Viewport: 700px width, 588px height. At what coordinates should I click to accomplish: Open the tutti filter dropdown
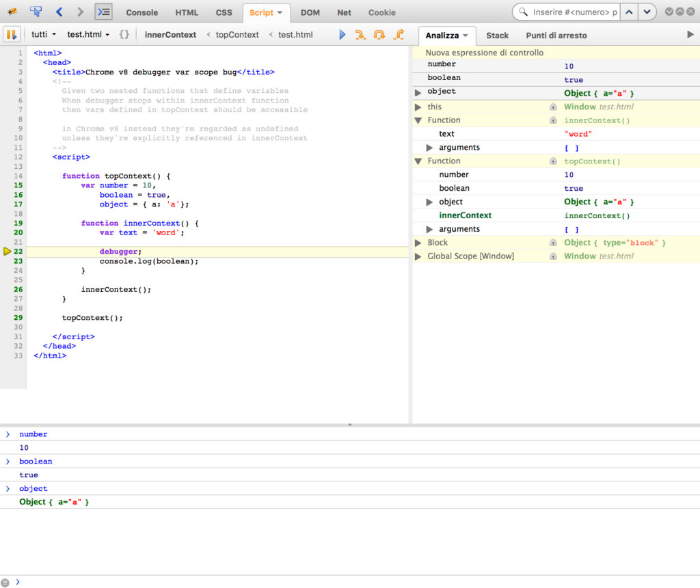click(44, 34)
